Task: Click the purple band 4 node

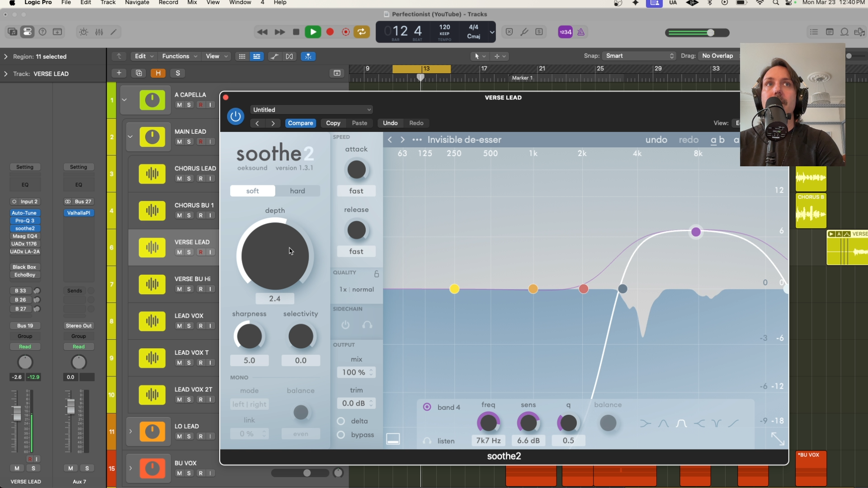Action: click(x=696, y=232)
